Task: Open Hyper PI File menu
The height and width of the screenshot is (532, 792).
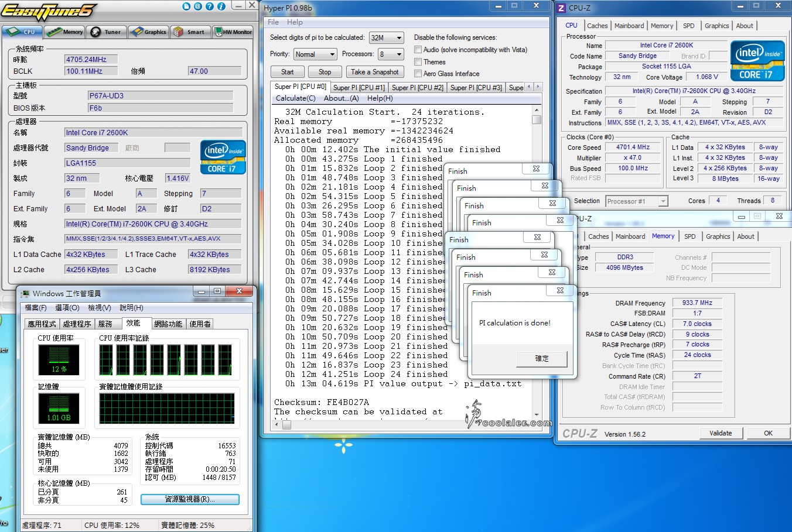Action: coord(274,22)
